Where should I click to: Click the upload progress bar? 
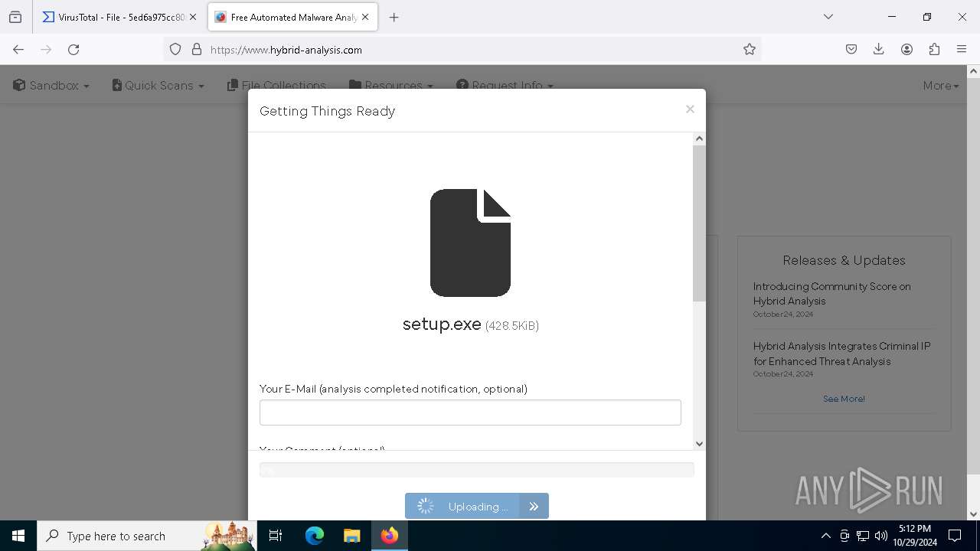[477, 470]
